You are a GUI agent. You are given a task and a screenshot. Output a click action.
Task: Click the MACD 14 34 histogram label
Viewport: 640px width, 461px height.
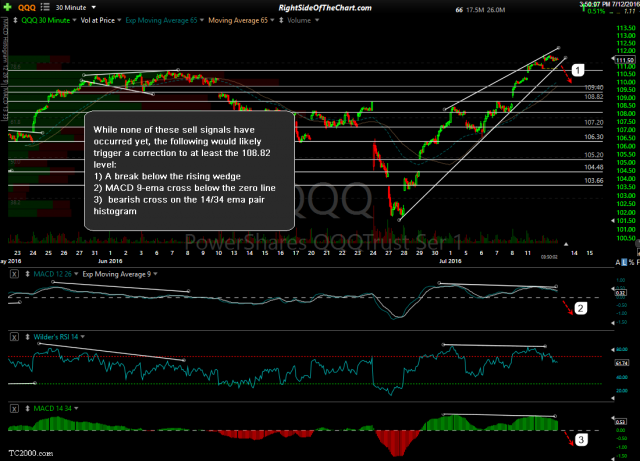53,408
